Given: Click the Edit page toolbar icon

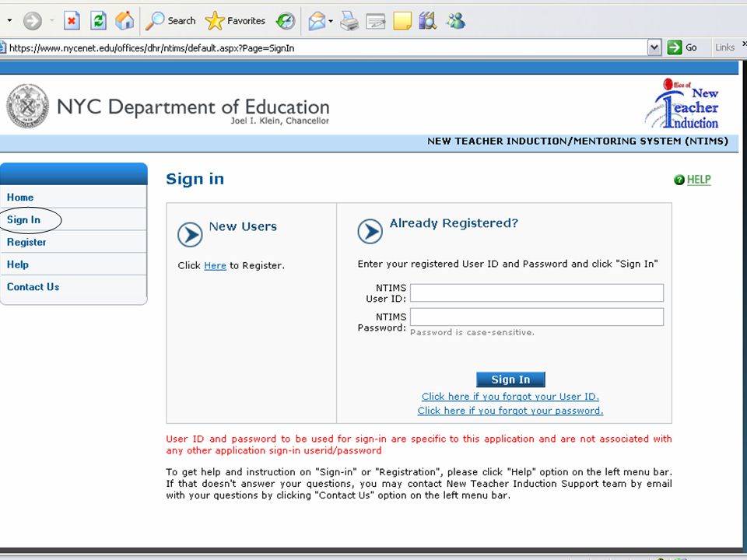Looking at the screenshot, I should click(375, 21).
